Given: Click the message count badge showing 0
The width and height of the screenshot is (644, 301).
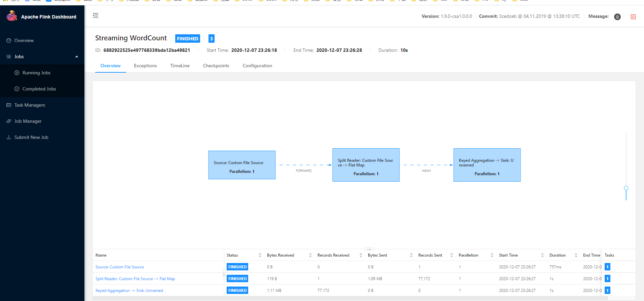Looking at the screenshot, I should [x=617, y=17].
